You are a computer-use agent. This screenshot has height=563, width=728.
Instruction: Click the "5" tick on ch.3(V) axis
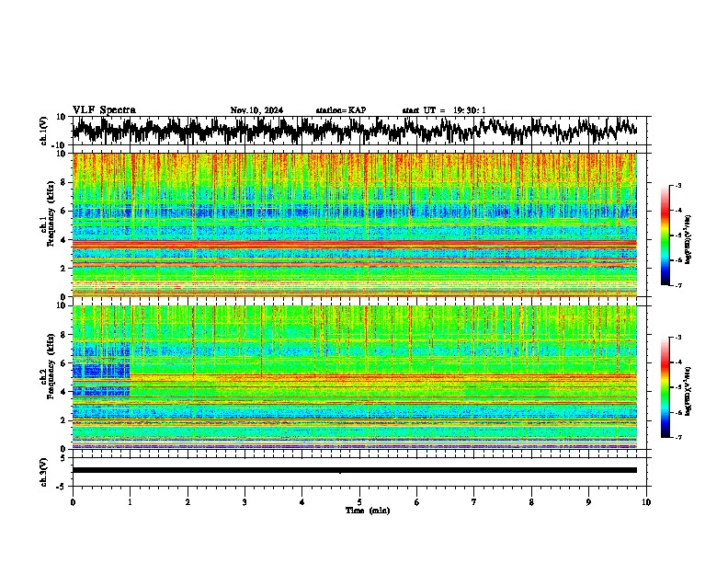64,458
